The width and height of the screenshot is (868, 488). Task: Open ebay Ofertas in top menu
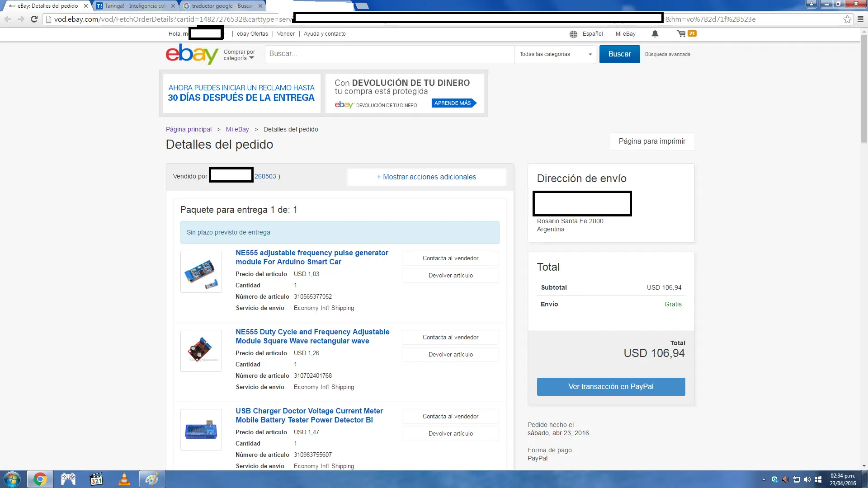252,34
